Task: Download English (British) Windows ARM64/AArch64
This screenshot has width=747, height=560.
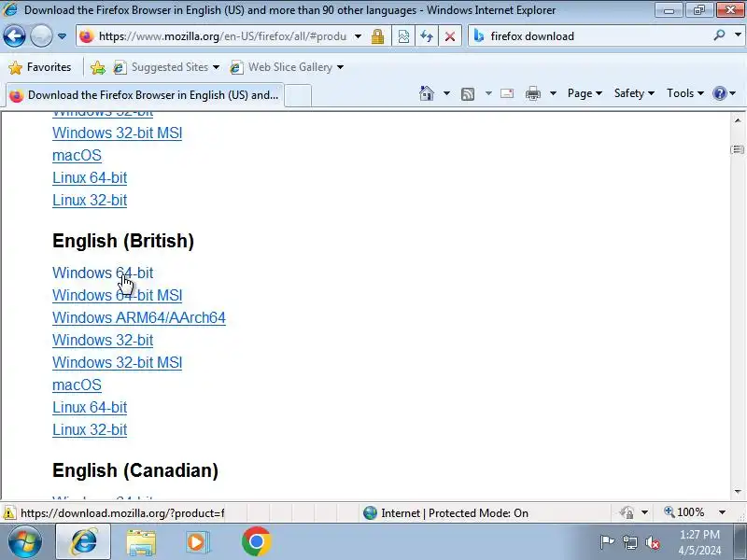Action: click(139, 317)
